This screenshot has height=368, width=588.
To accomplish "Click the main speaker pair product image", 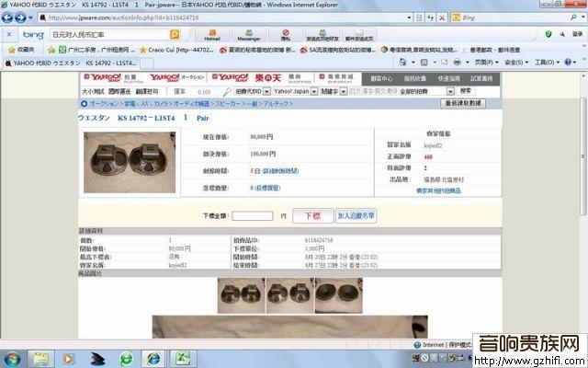I will [x=130, y=162].
